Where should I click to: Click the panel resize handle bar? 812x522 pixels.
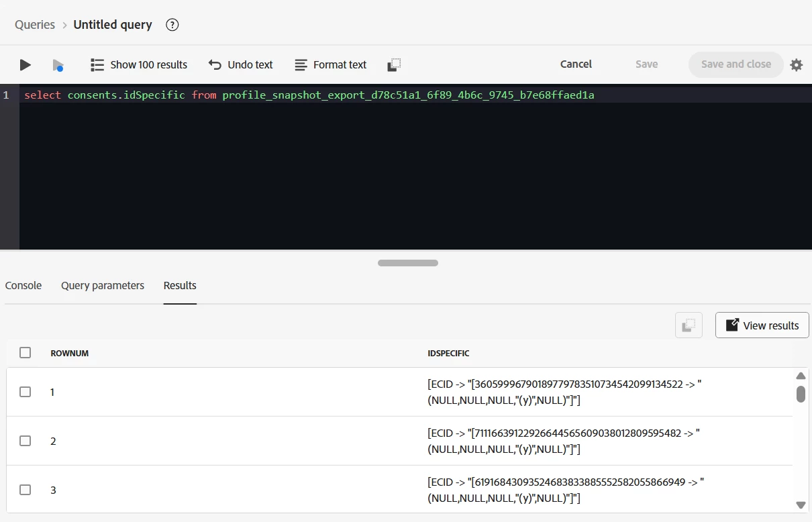pyautogui.click(x=408, y=263)
